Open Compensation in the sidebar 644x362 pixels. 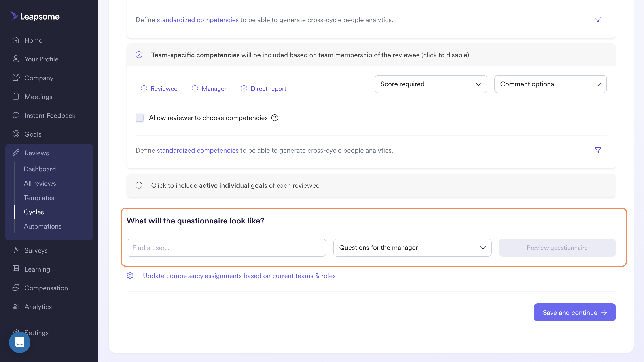pos(46,288)
